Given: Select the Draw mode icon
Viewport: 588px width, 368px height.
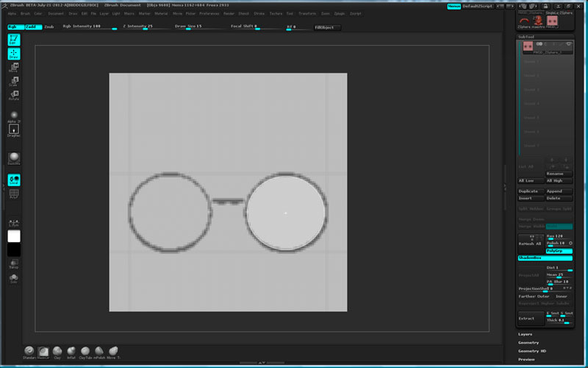Looking at the screenshot, I should [x=14, y=54].
